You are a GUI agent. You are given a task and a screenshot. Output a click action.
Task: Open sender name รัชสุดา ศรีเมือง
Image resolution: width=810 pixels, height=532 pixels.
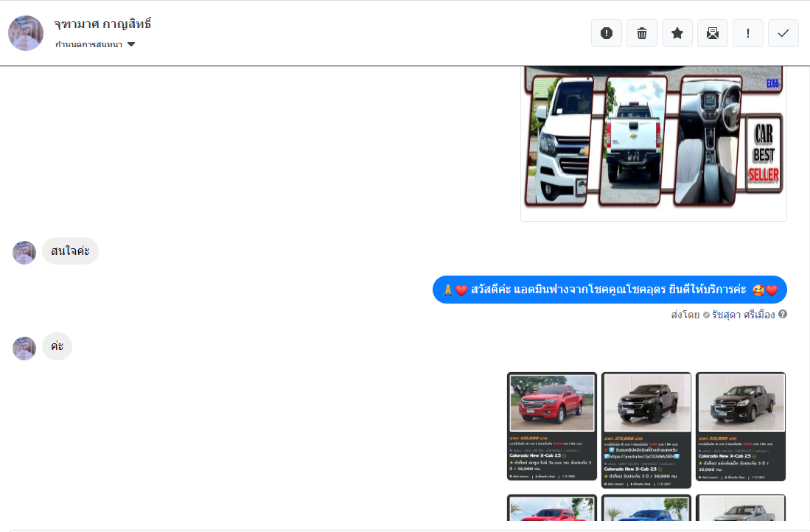click(x=744, y=315)
